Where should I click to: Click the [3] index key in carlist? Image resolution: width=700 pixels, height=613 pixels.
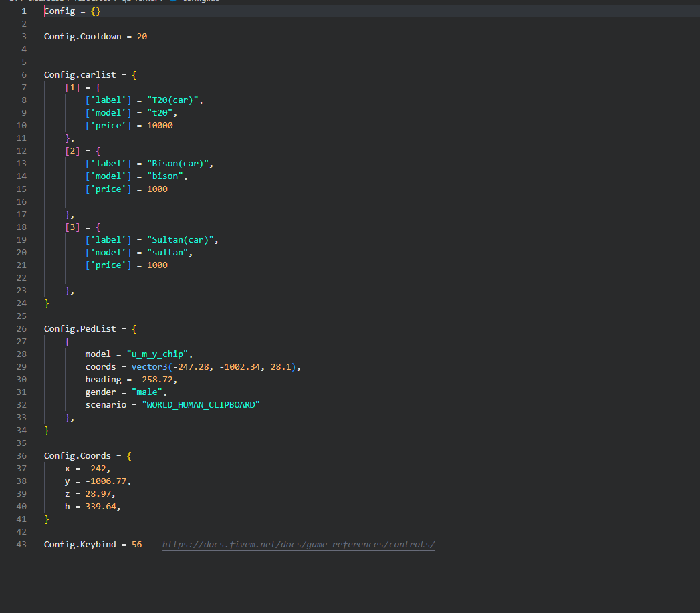tap(72, 227)
